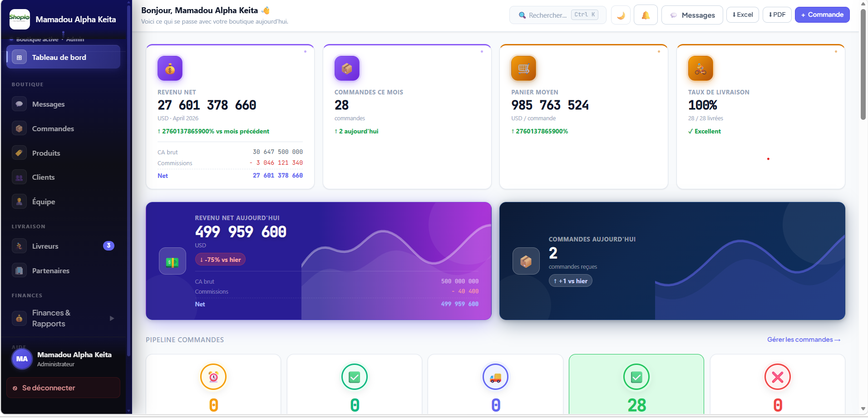Image resolution: width=868 pixels, height=418 pixels.
Task: Click the Commissions amount - 3 046 121 340
Action: click(276, 162)
